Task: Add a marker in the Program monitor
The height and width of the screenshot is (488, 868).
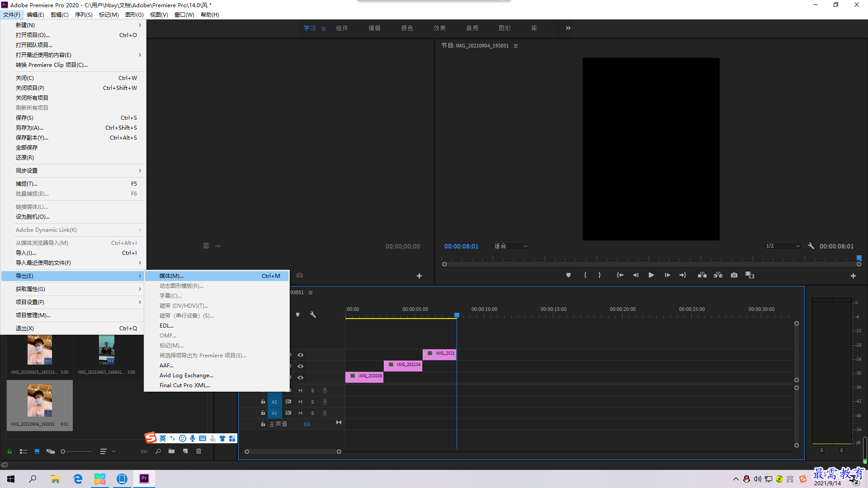Action: click(568, 275)
